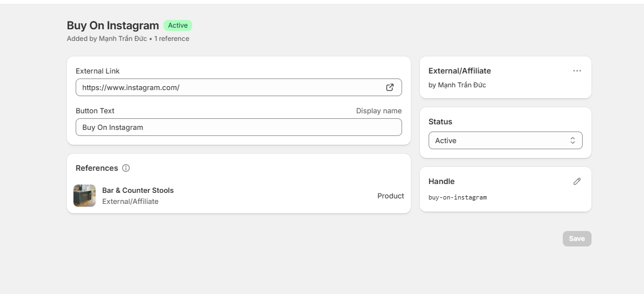
Task: Click the Display name label
Action: click(379, 111)
